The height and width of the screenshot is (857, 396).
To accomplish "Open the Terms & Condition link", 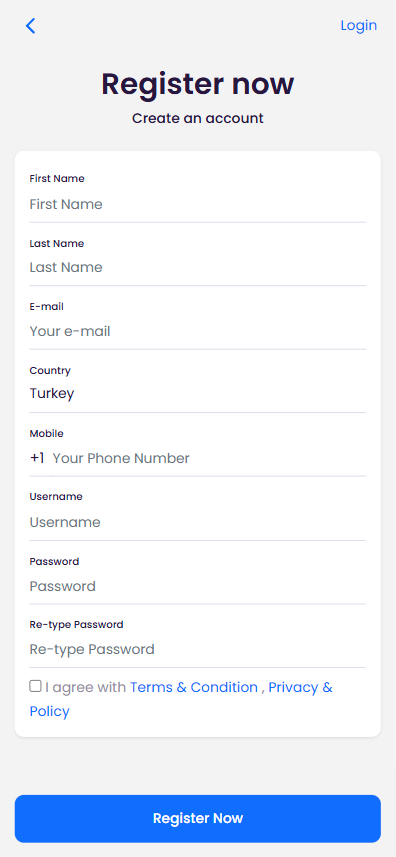I will coord(193,687).
